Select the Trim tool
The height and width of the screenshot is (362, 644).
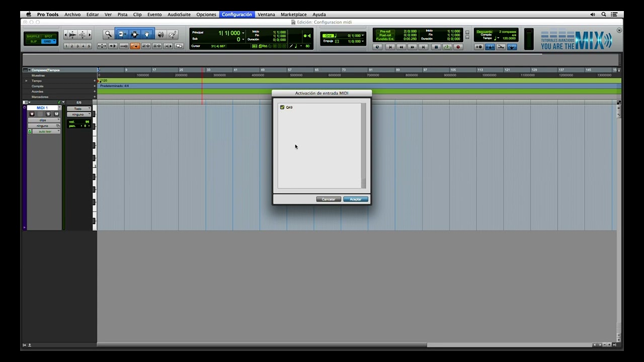tap(123, 35)
